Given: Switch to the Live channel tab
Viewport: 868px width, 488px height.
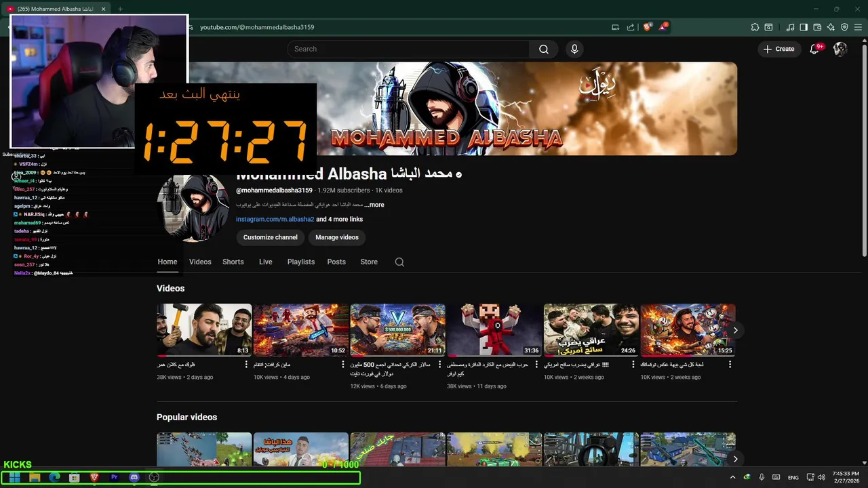Looking at the screenshot, I should [266, 262].
